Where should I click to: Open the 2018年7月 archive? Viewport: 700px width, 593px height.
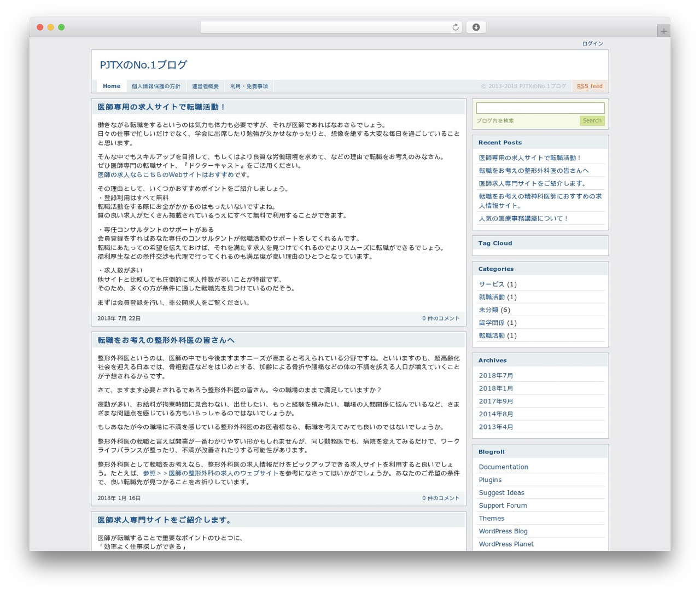pos(496,376)
